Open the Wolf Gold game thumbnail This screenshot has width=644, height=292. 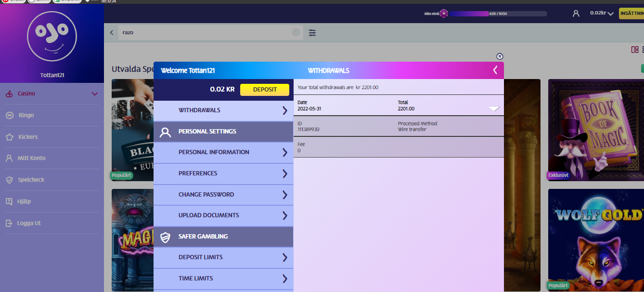pos(596,240)
